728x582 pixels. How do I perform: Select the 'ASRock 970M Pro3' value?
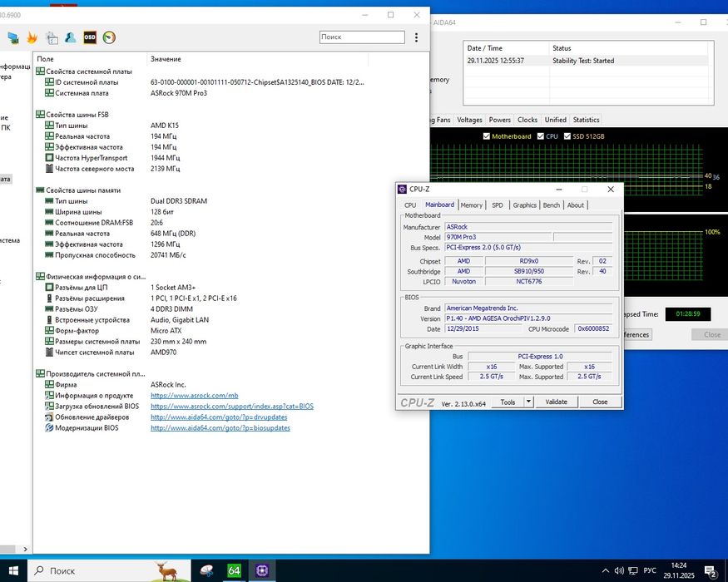click(x=179, y=93)
